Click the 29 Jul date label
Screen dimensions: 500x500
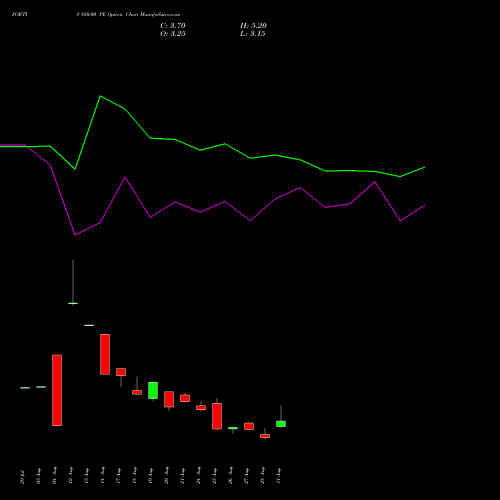click(22, 476)
